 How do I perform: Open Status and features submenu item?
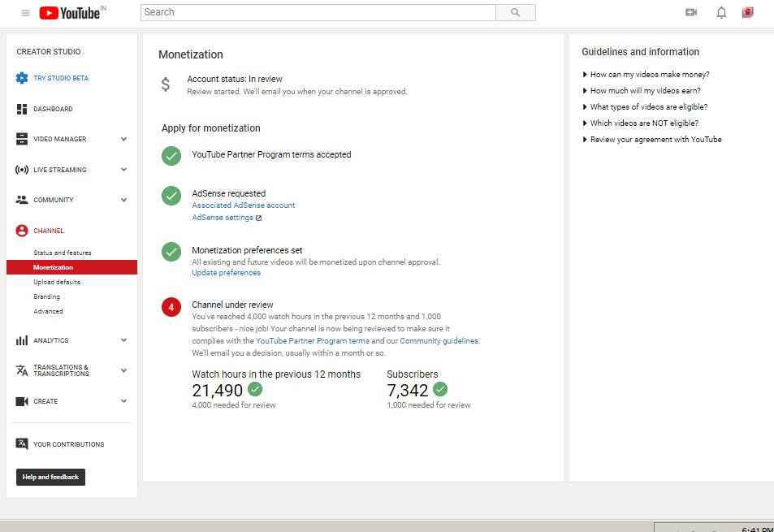(63, 253)
